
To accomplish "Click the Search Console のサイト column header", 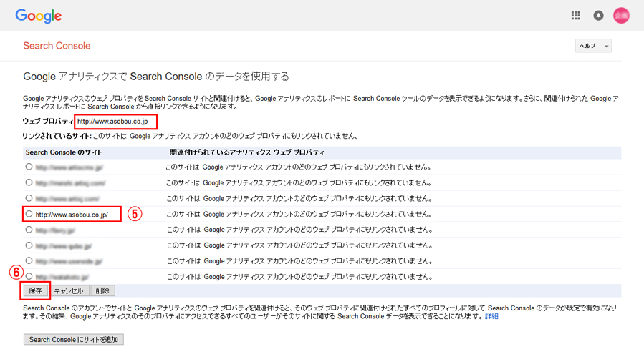I will coord(63,152).
